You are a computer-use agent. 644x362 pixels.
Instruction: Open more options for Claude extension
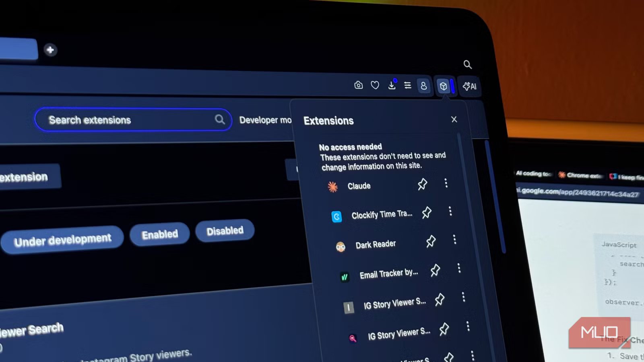446,183
